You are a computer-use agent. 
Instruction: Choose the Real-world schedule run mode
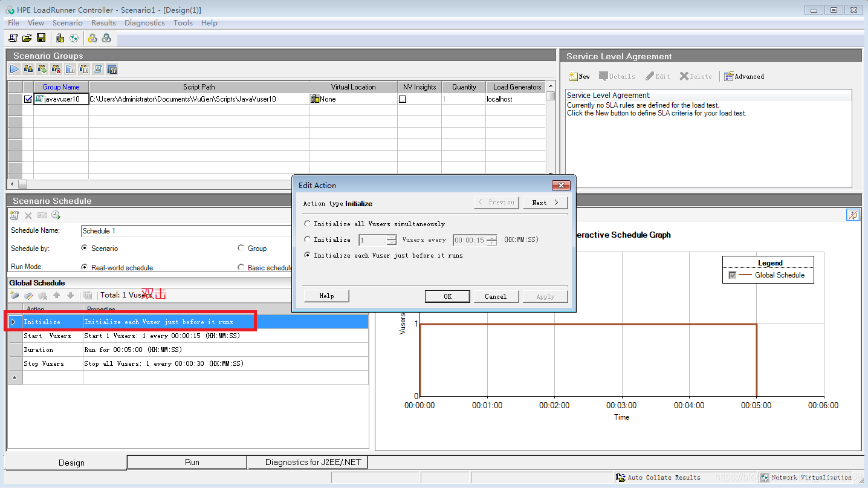[x=84, y=267]
